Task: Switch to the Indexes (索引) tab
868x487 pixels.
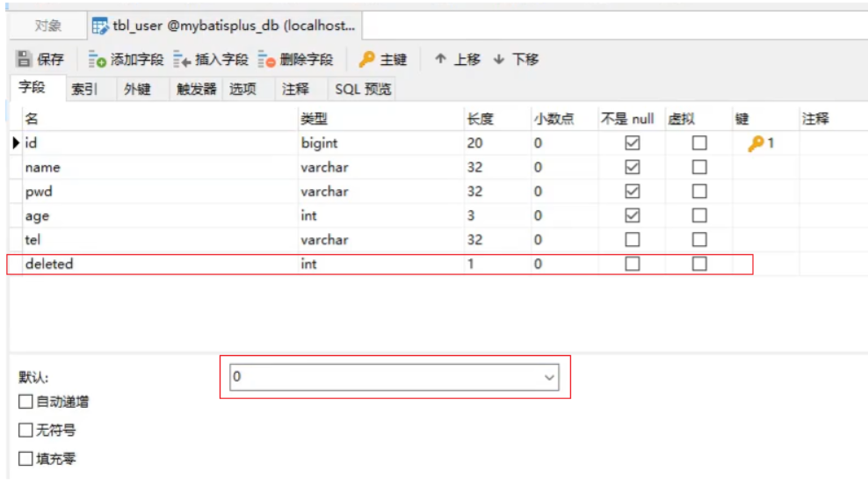Action: (84, 89)
